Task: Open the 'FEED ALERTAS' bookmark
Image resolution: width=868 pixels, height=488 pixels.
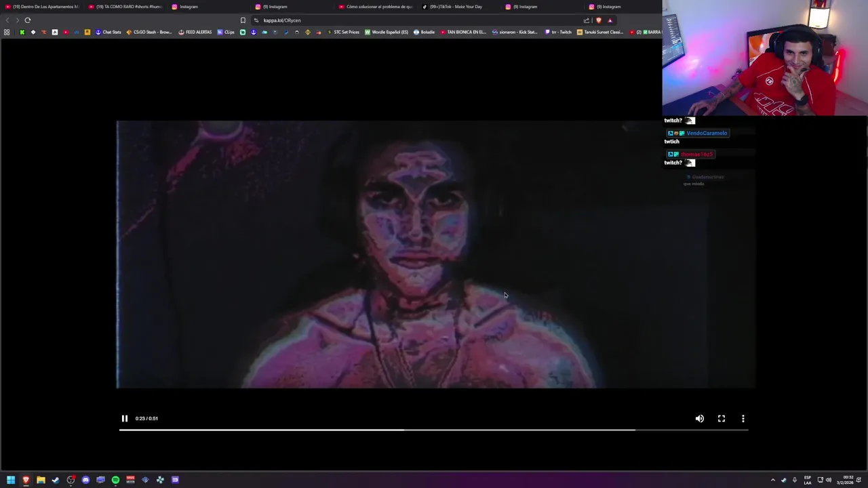Action: pos(195,32)
